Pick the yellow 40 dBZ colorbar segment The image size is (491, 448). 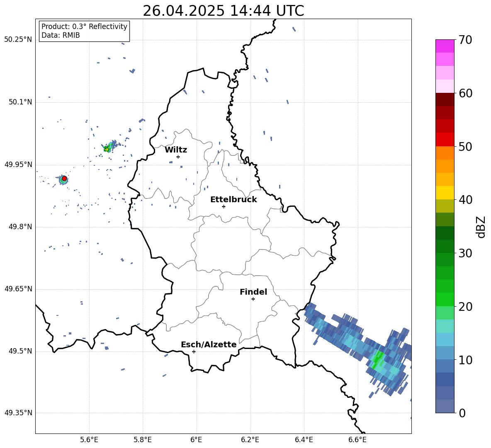445,193
